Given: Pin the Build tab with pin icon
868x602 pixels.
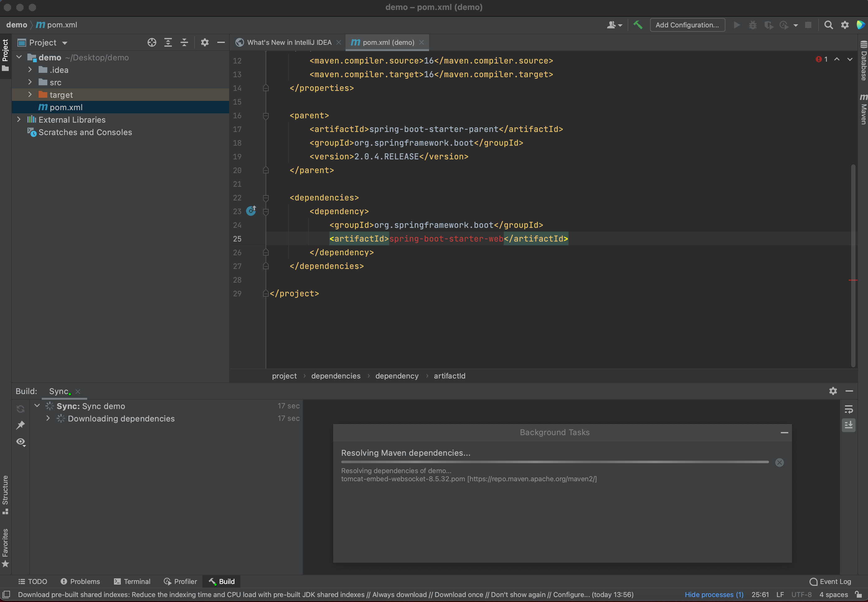Looking at the screenshot, I should pos(20,425).
